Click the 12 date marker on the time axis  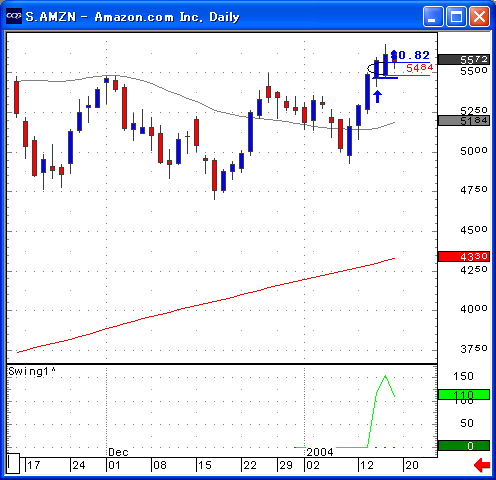coord(367,465)
